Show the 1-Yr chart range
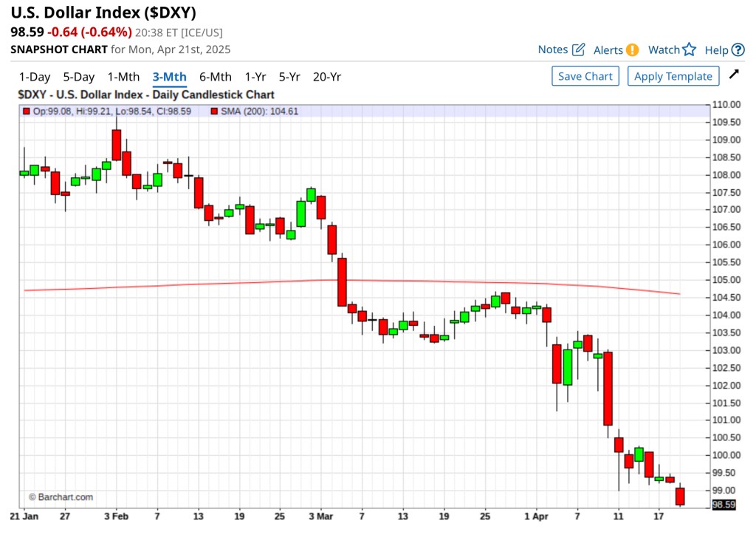This screenshot has height=546, width=756. (255, 77)
